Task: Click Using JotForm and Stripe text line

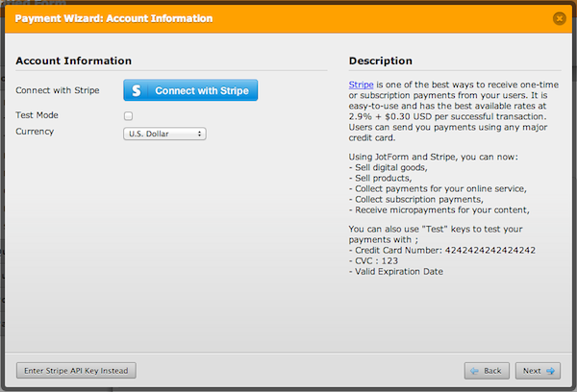Action: (x=433, y=157)
